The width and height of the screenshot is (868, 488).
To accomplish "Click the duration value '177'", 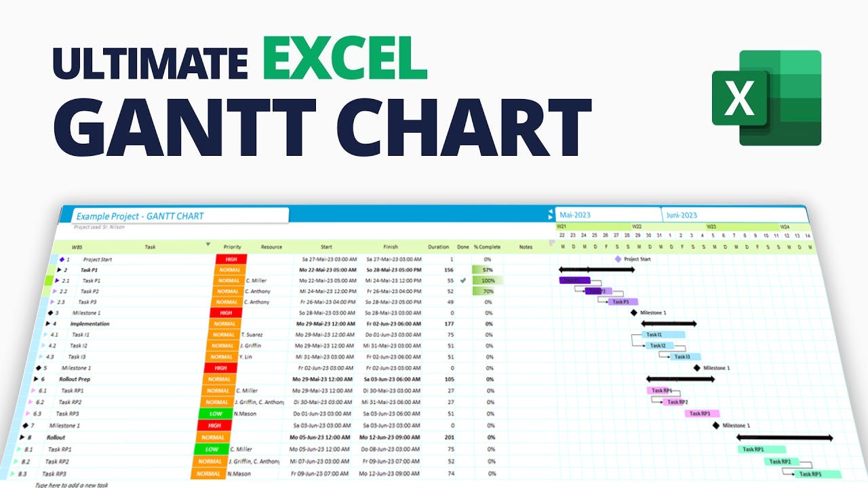I will (449, 324).
